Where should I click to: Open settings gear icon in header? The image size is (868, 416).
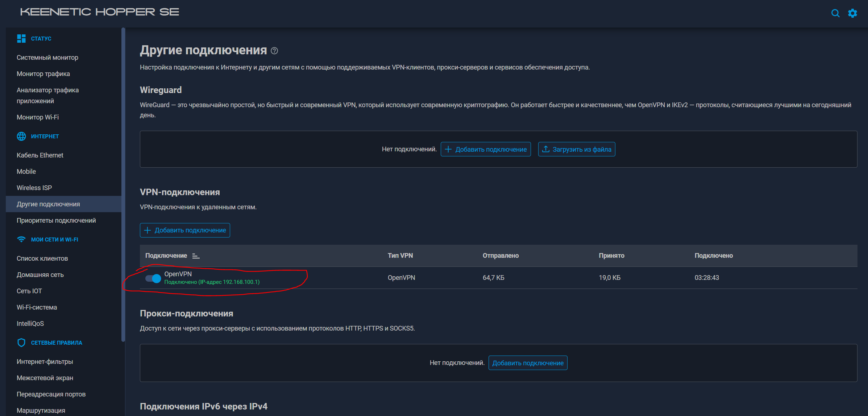pyautogui.click(x=852, y=13)
